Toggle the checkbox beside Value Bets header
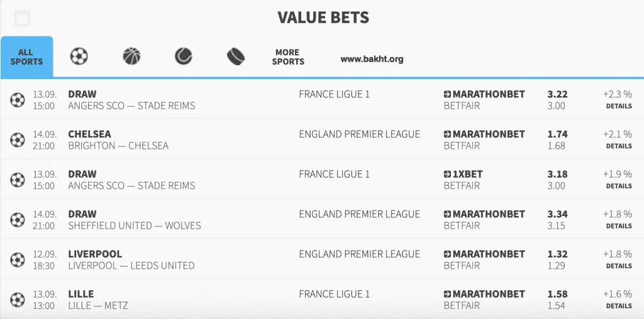644x319 pixels. (23, 18)
